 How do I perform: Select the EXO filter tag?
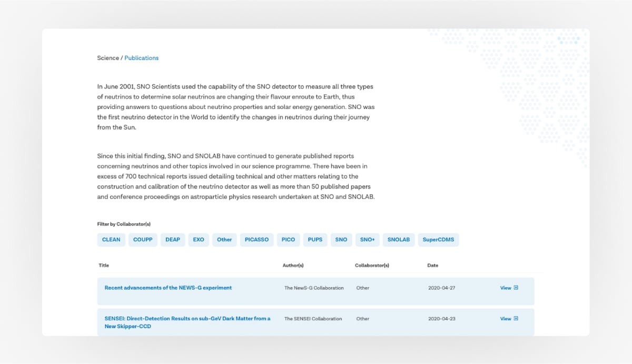(199, 240)
